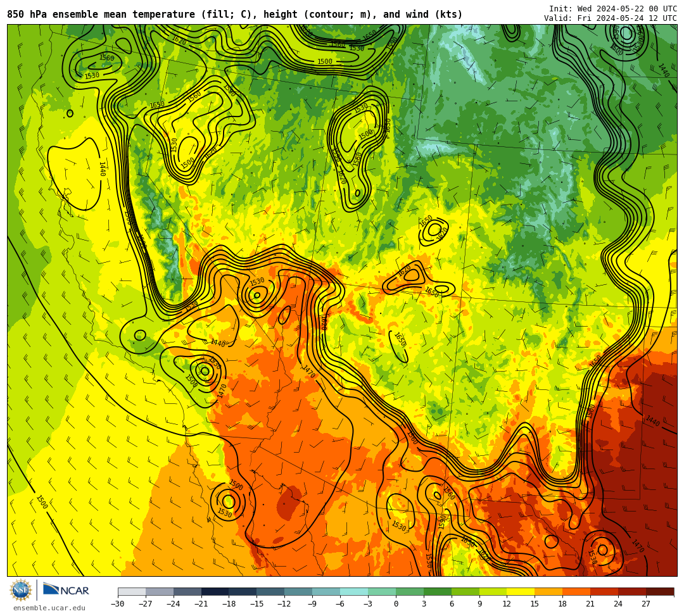Click the −6 colorbar label

[x=340, y=604]
